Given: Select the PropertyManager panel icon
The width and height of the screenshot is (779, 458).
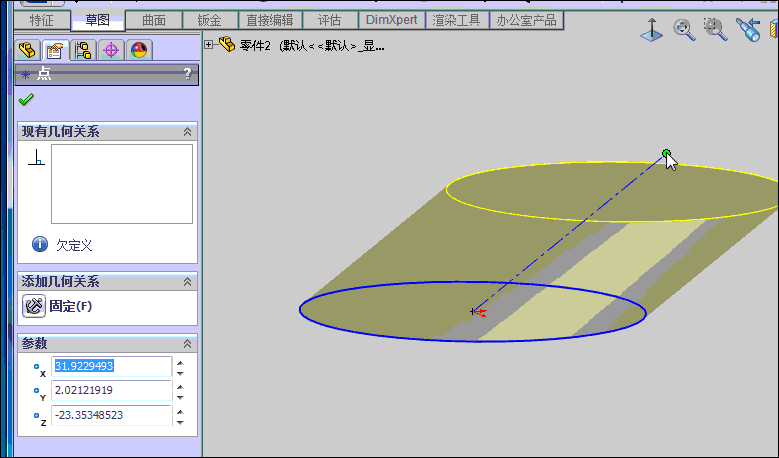Looking at the screenshot, I should 55,50.
